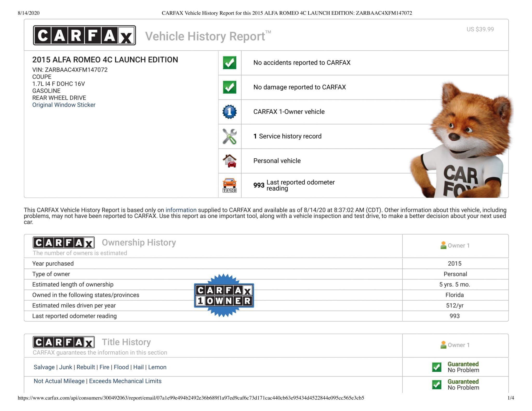
Task: Click the 5 yrs. 5 mo. ownership length value
Action: pyautogui.click(x=455, y=285)
